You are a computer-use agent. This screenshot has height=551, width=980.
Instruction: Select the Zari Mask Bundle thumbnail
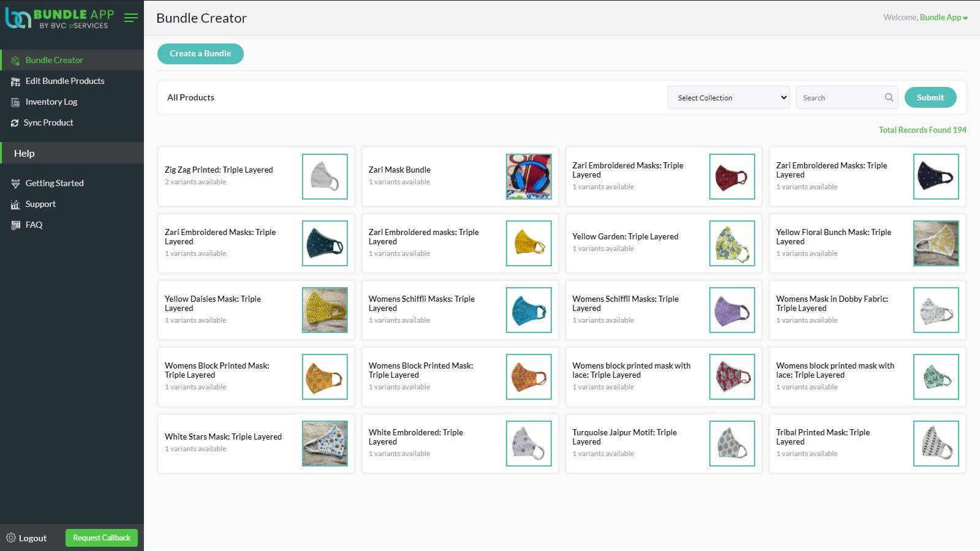[529, 176]
